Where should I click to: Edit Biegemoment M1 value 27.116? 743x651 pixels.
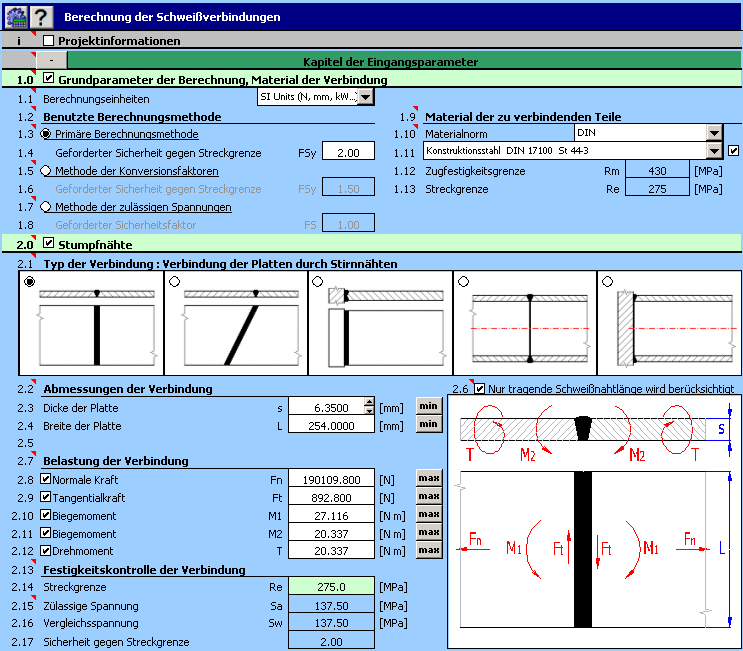pos(331,515)
